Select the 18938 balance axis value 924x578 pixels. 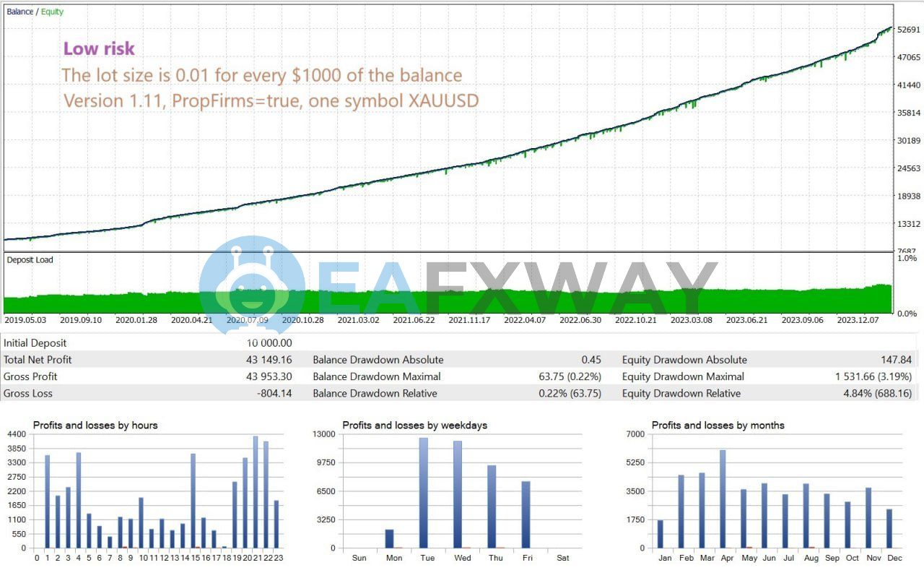point(909,197)
